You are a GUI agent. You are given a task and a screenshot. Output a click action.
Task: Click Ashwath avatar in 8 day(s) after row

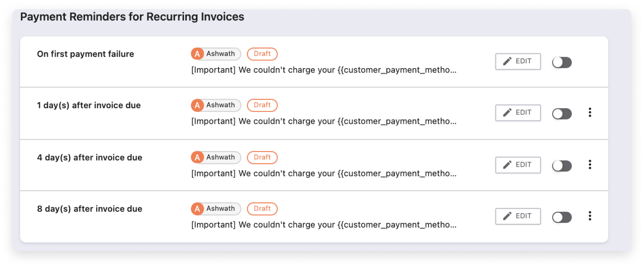coord(198,209)
